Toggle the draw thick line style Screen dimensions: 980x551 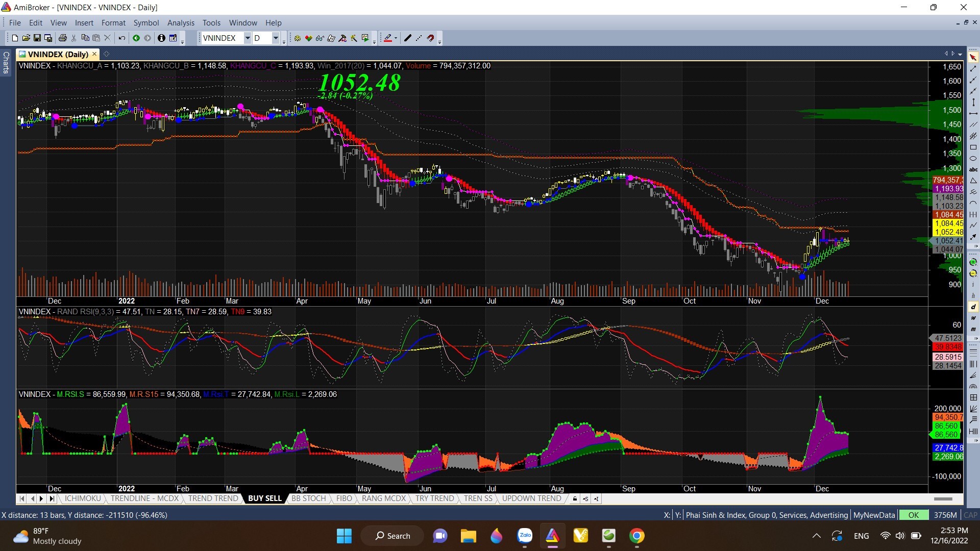pyautogui.click(x=407, y=38)
